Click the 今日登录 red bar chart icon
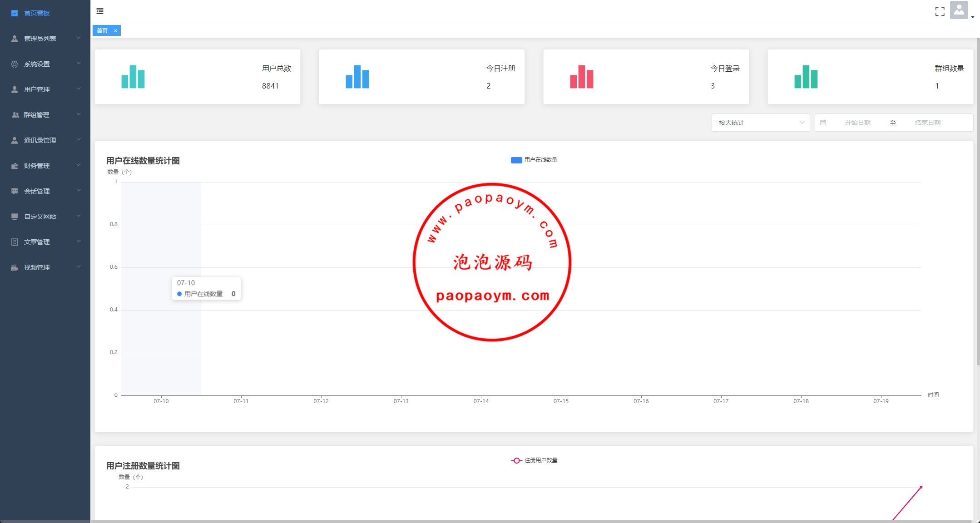 [582, 77]
